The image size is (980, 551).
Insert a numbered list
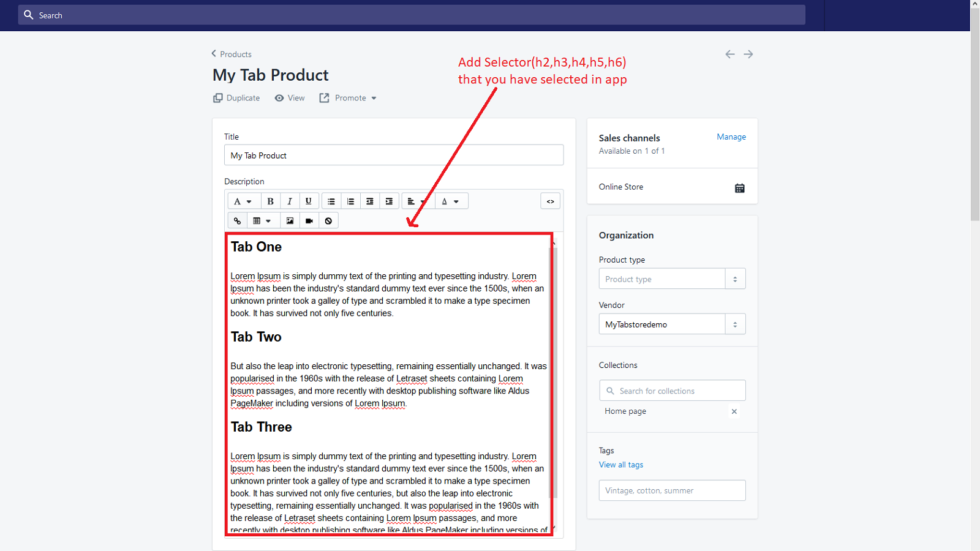pos(350,201)
